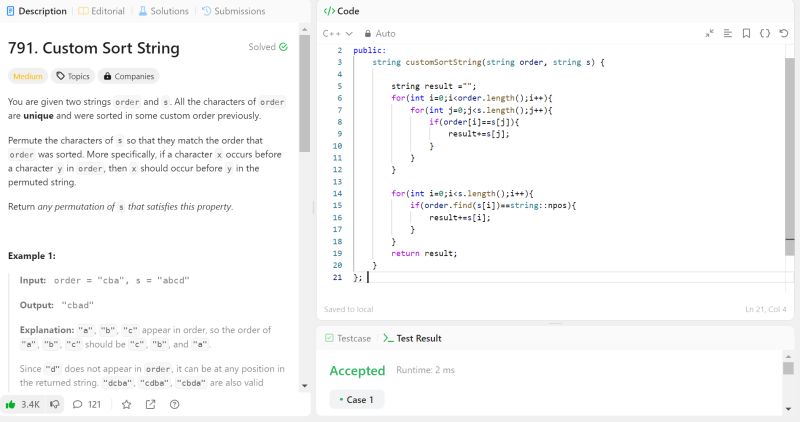Click the Medium difficulty tag
800x422 pixels.
point(28,76)
